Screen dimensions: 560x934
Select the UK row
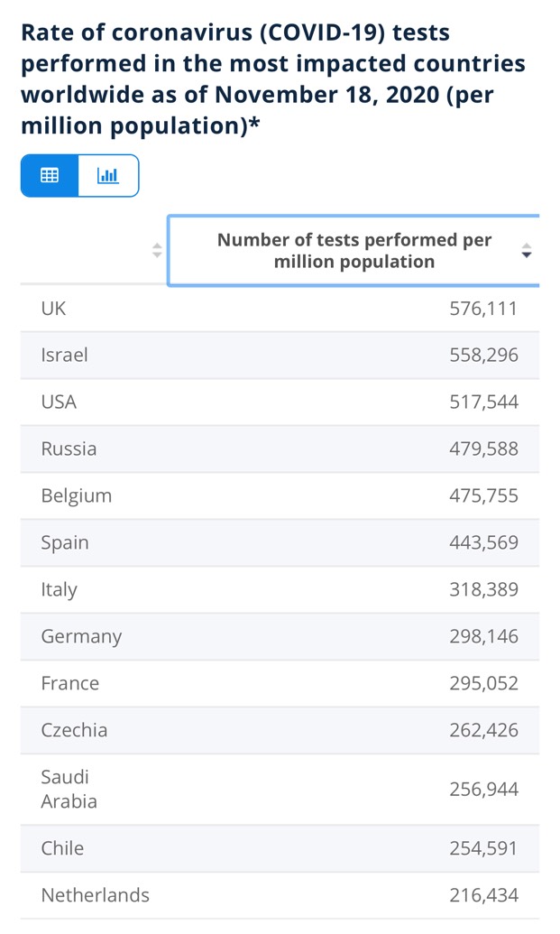click(280, 309)
